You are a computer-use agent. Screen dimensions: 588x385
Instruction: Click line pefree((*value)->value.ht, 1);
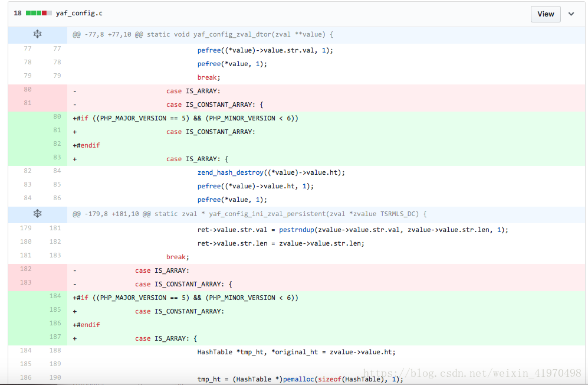point(255,187)
